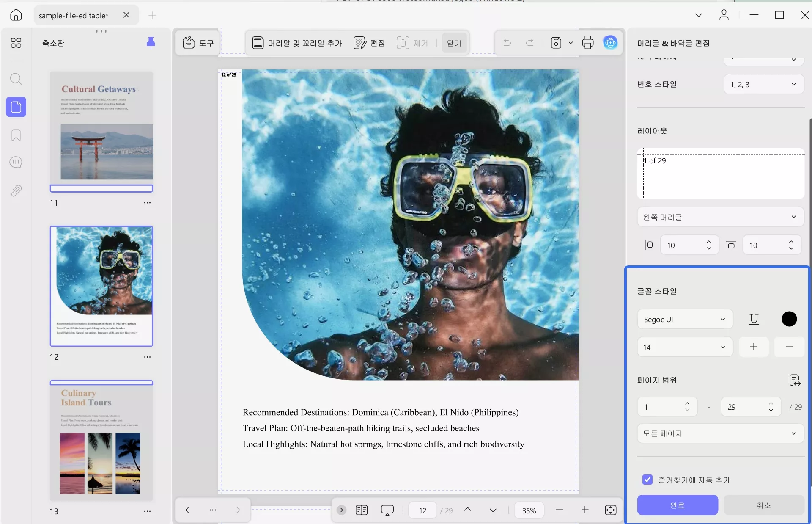This screenshot has width=812, height=524.
Task: Open the thumbnails grid icon in sidebar
Action: pyautogui.click(x=16, y=43)
